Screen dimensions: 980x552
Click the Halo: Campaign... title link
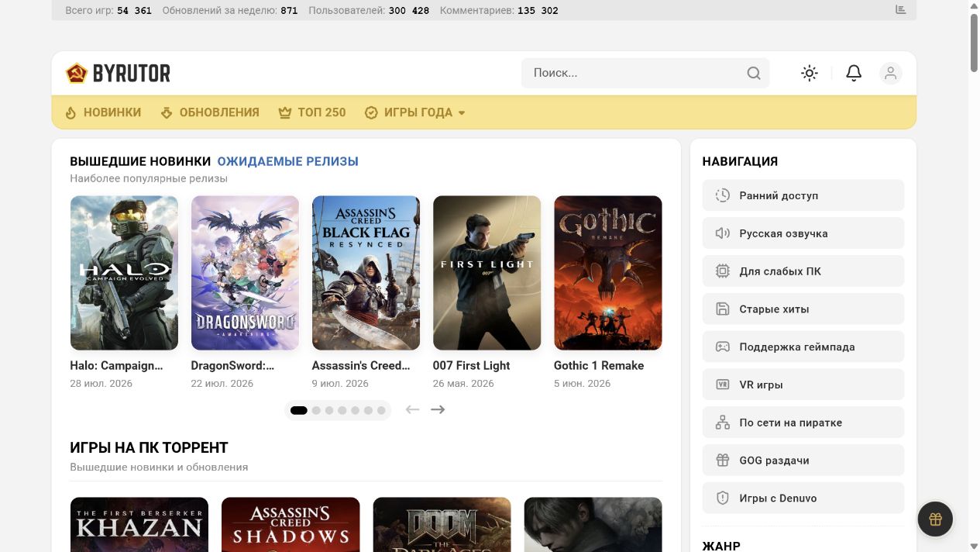[116, 365]
